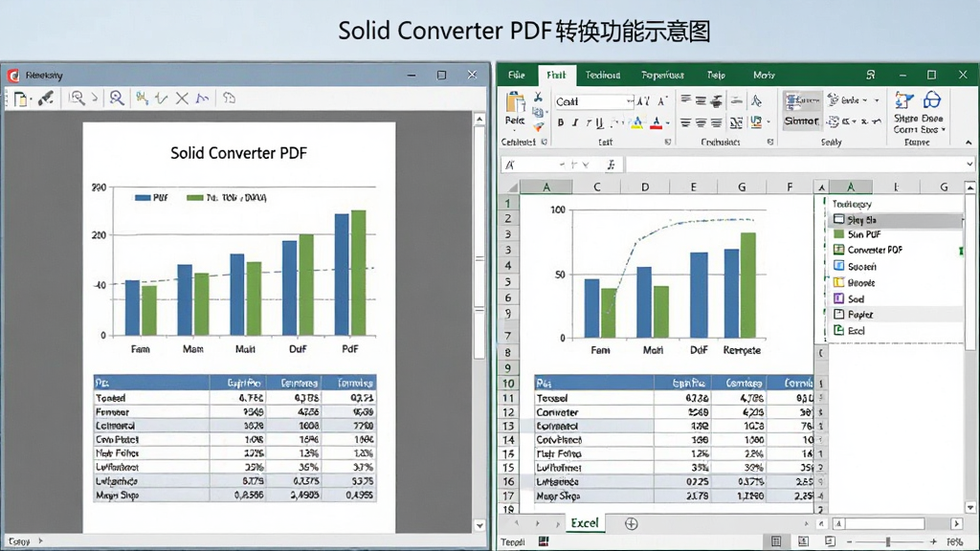Click the zoom in plus button in Excel
The height and width of the screenshot is (551, 980).
click(933, 541)
